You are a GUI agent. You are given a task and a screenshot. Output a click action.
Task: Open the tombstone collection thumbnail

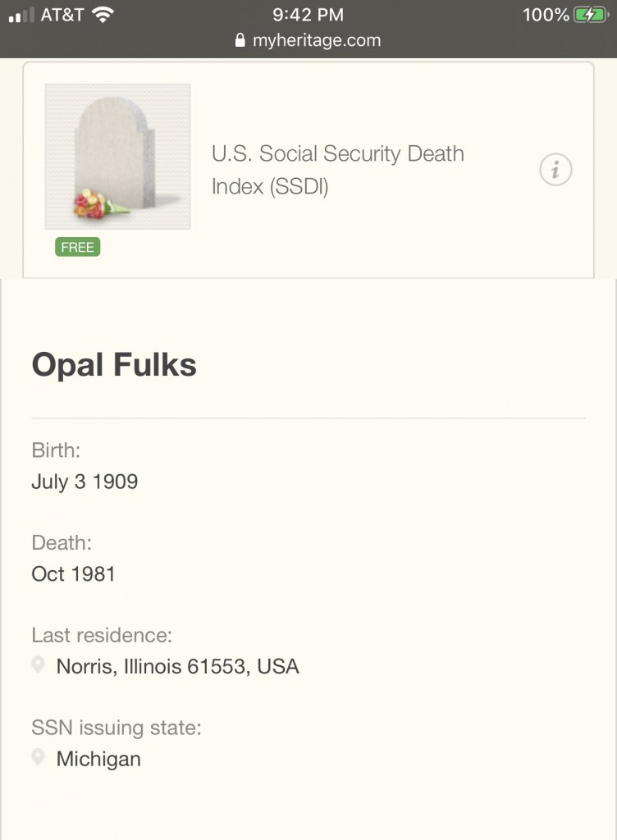[118, 156]
